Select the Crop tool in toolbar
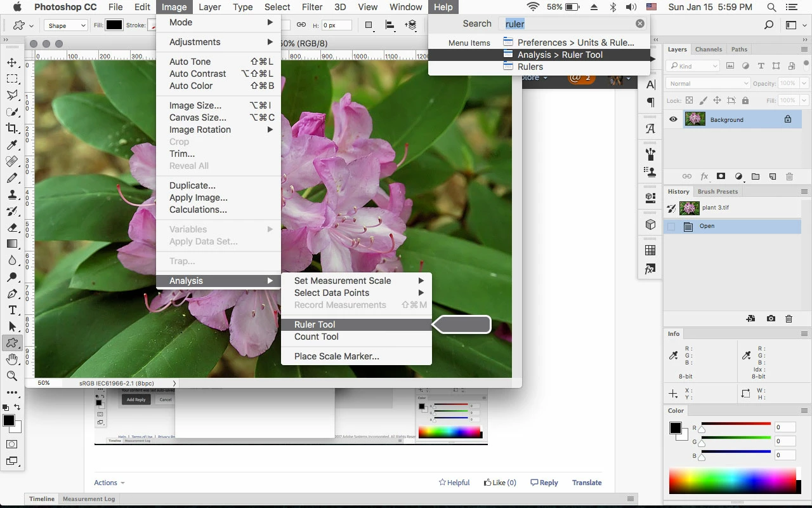This screenshot has height=508, width=812. tap(12, 128)
